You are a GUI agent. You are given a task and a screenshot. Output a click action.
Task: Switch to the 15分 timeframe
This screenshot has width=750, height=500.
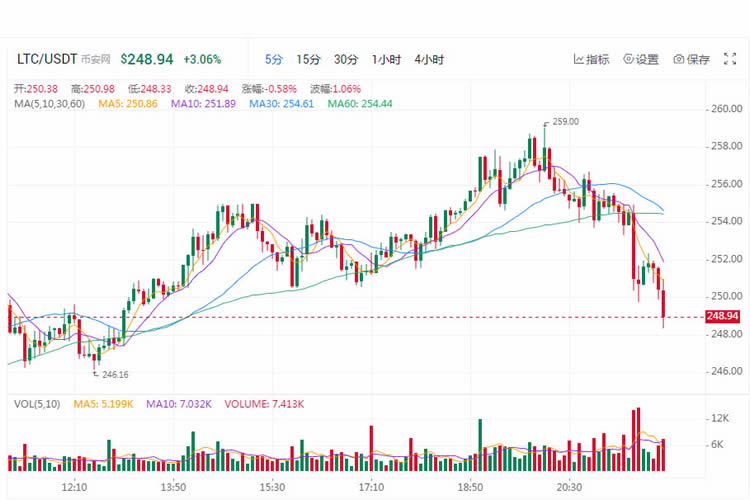tap(308, 59)
